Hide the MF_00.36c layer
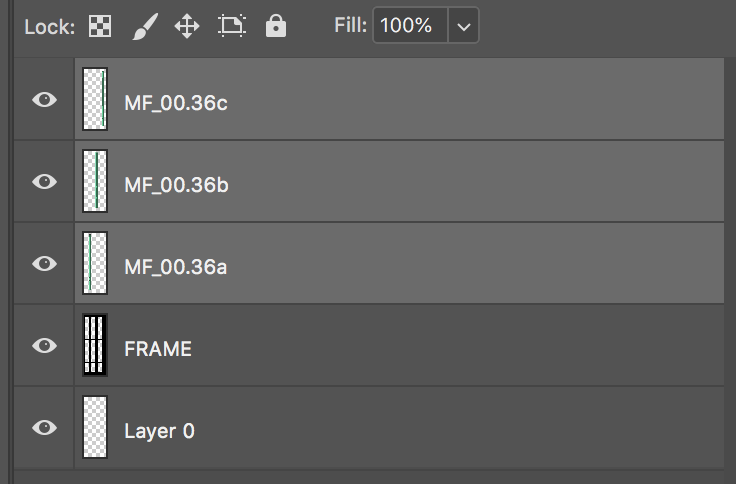This screenshot has width=736, height=484. pyautogui.click(x=45, y=100)
